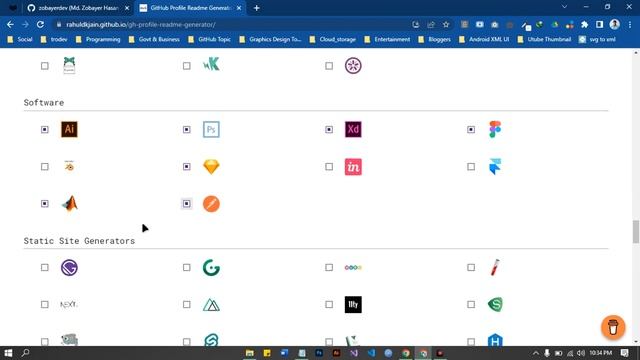640x360 pixels.
Task: Click the Next.js logo icon
Action: pos(69,304)
